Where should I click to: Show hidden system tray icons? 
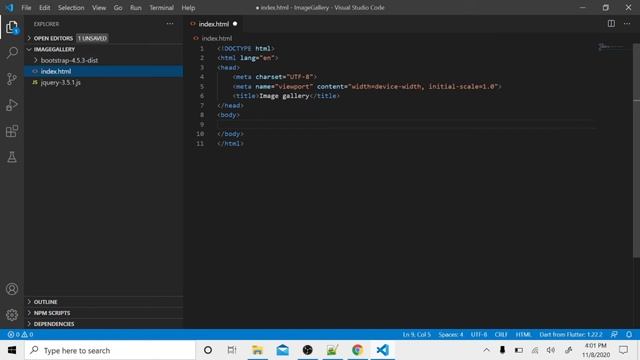click(486, 350)
